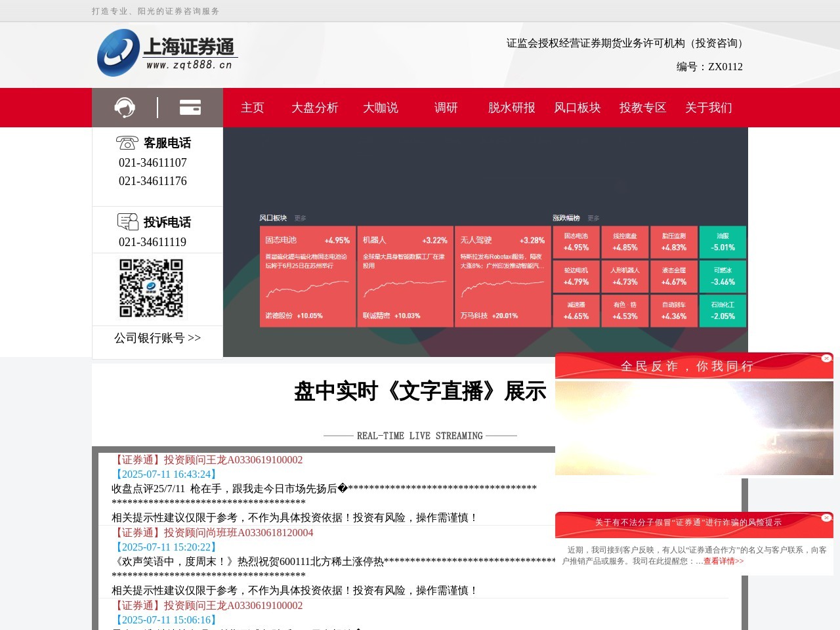
Task: Dismiss the 全民反诈 banner via its close icon
Action: point(826,358)
